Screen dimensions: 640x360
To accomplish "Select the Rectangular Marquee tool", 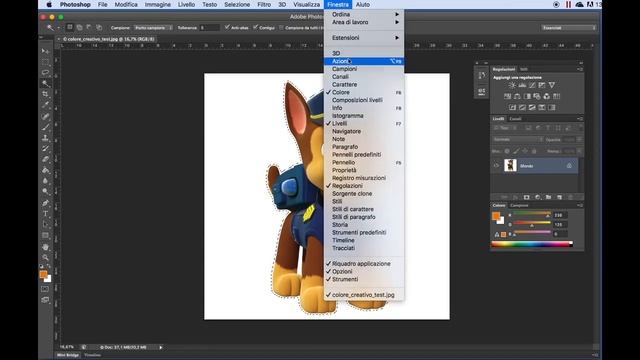I will 45,62.
